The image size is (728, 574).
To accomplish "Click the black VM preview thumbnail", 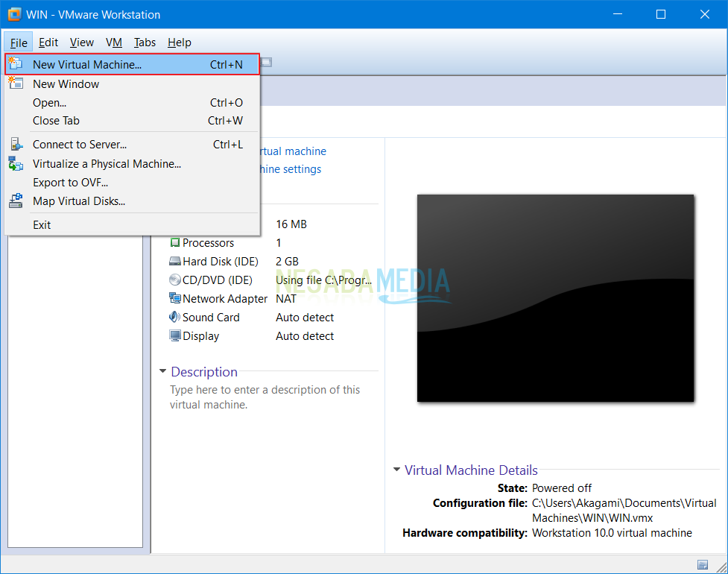I will click(555, 298).
